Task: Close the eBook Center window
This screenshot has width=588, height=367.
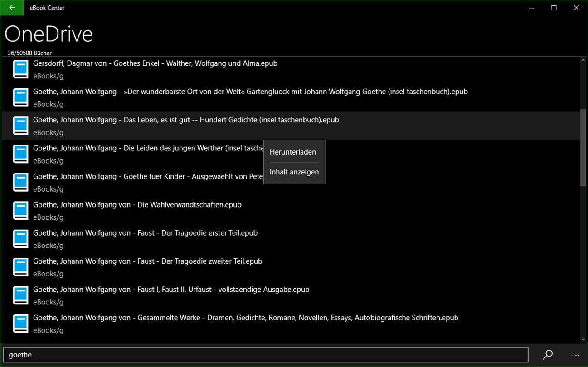Action: tap(576, 8)
